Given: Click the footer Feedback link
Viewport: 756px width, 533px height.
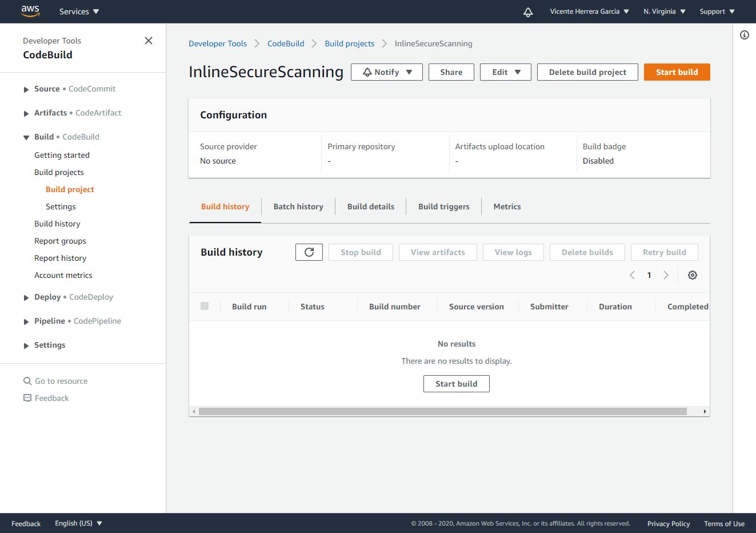Looking at the screenshot, I should coord(26,523).
